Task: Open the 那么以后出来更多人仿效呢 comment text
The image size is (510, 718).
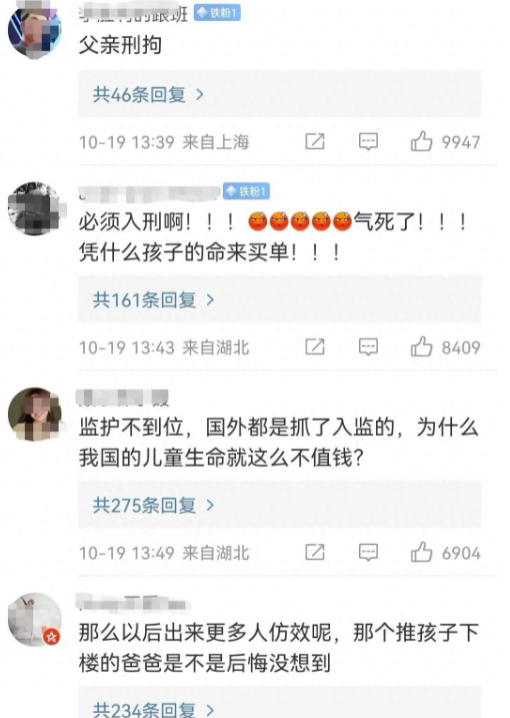Action: tap(278, 647)
